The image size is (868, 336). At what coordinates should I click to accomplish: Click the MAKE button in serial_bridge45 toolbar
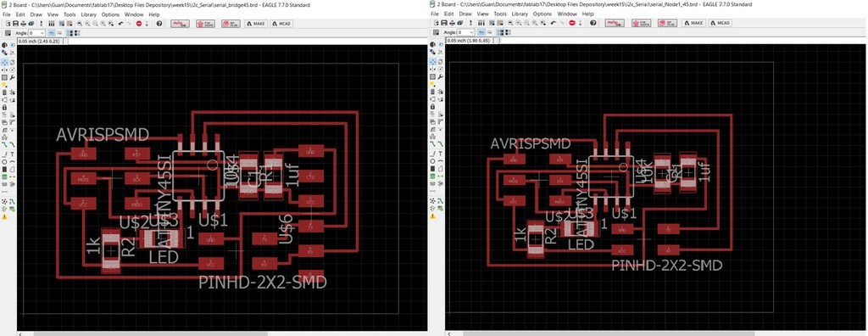click(256, 23)
